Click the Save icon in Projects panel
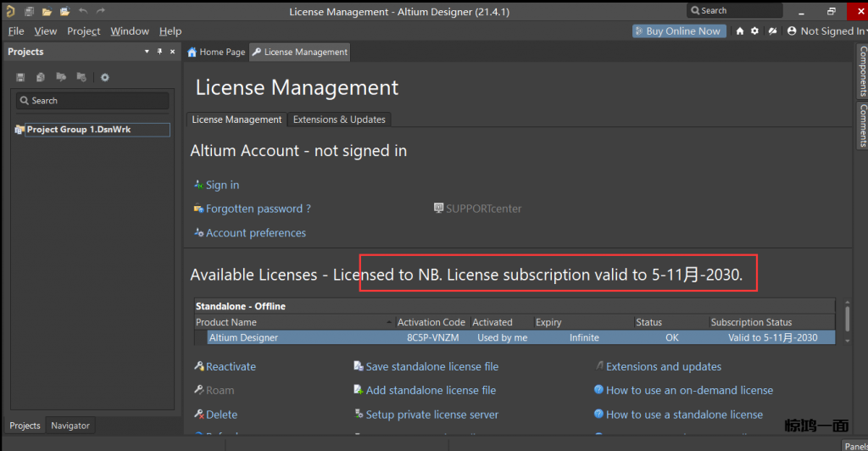Viewport: 868px width, 451px height. pyautogui.click(x=20, y=77)
